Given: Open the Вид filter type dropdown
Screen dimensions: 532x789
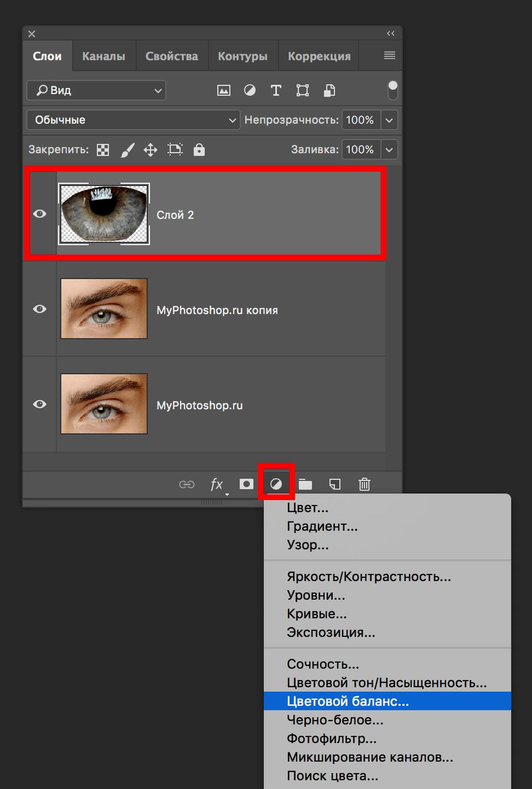Looking at the screenshot, I should pos(96,90).
